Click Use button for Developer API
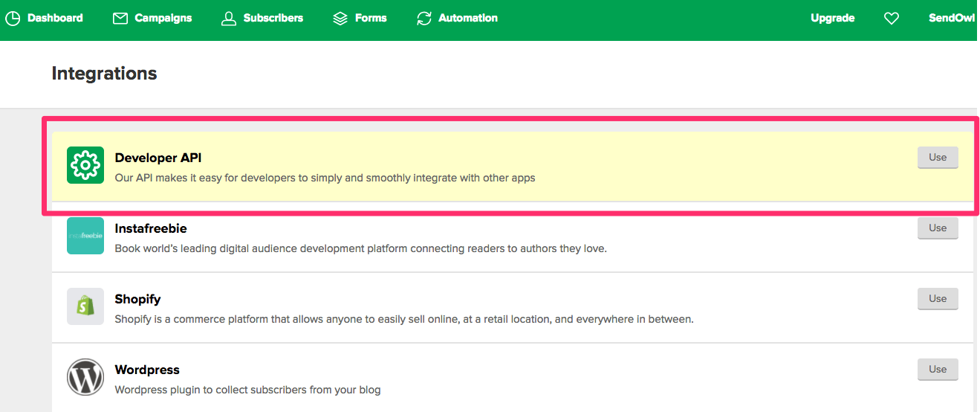This screenshot has width=980, height=412. point(938,158)
